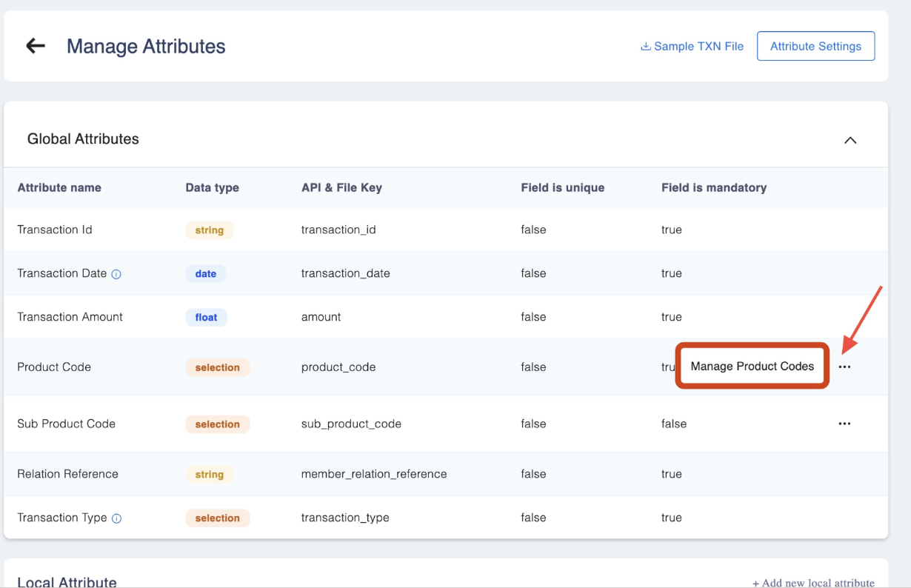
Task: Click the sub_product_code key
Action: (351, 424)
